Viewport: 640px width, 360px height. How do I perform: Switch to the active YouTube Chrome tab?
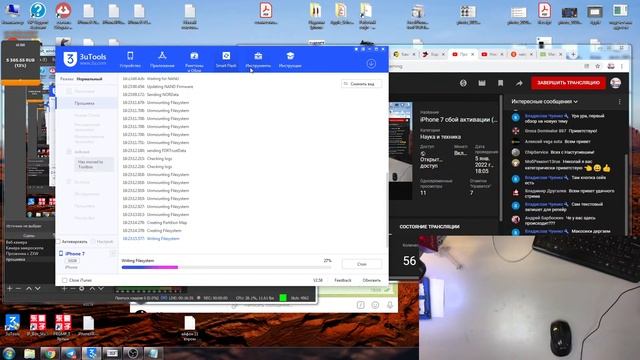pyautogui.click(x=463, y=54)
